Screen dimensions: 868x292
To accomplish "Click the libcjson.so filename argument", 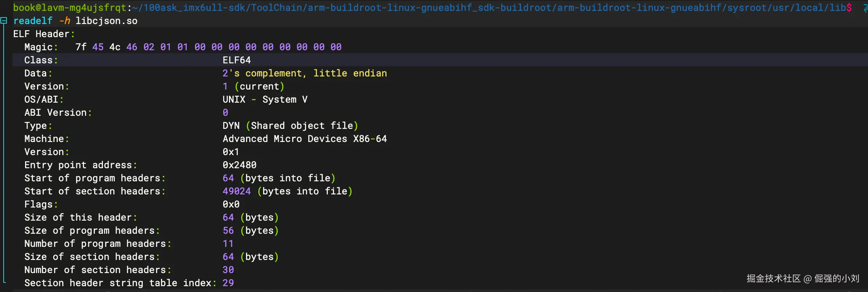I will pos(106,21).
